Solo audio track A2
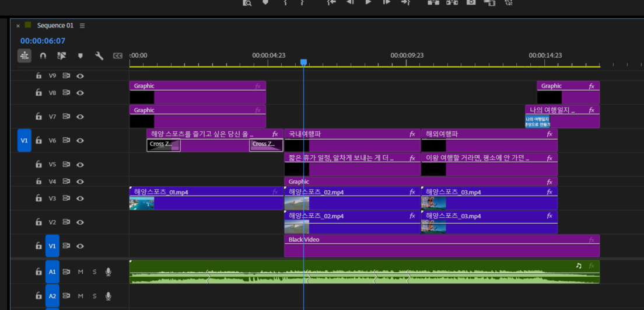Image resolution: width=644 pixels, height=310 pixels. click(x=94, y=296)
